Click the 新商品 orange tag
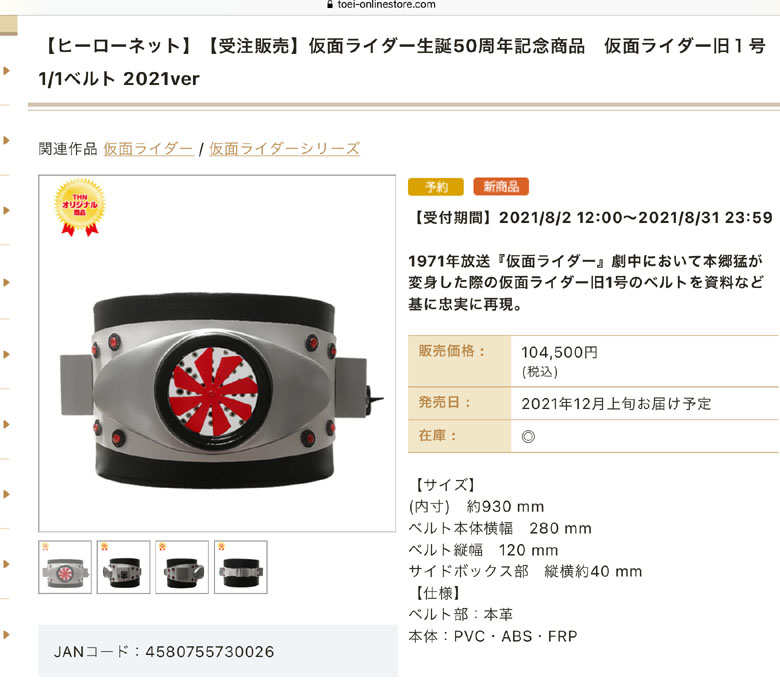780x680 pixels. pyautogui.click(x=501, y=187)
